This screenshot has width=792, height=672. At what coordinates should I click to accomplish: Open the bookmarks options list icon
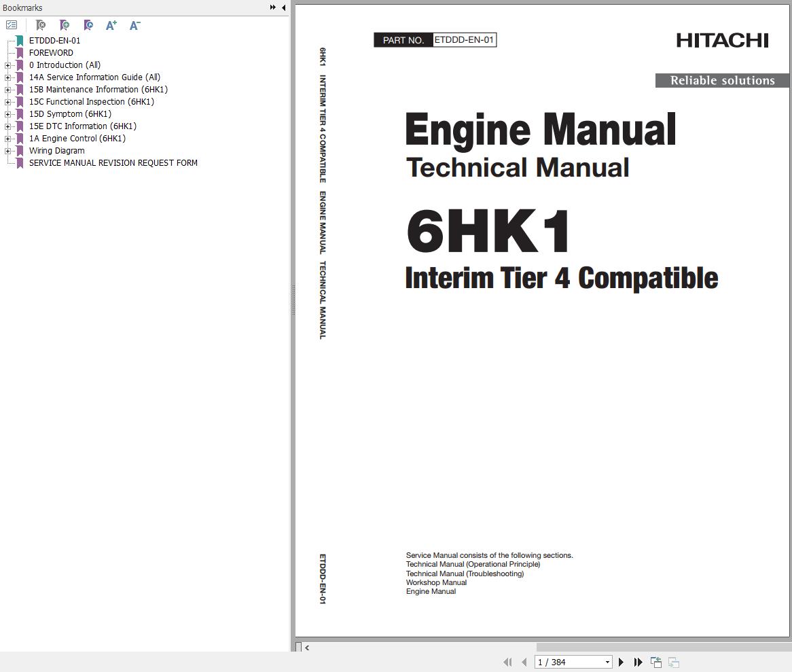12,24
